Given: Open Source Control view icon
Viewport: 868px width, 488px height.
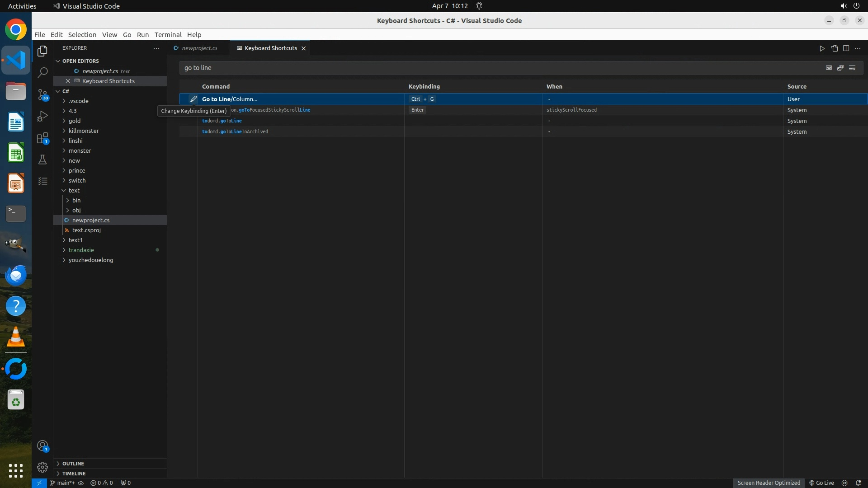Looking at the screenshot, I should click(42, 94).
